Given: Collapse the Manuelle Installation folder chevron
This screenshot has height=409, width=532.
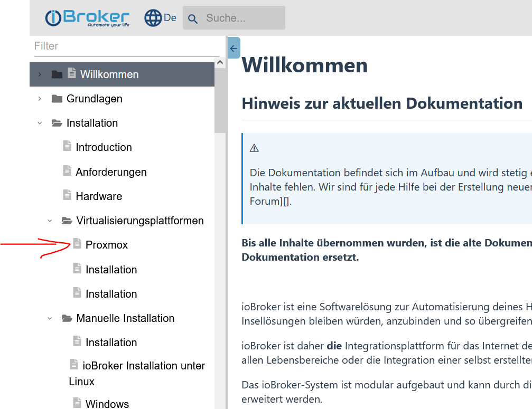Looking at the screenshot, I should click(x=50, y=318).
